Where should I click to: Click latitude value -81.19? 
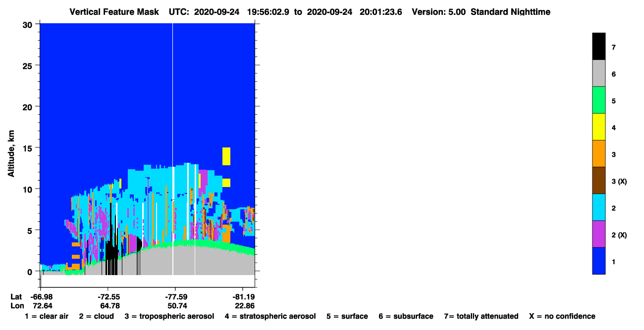(243, 297)
